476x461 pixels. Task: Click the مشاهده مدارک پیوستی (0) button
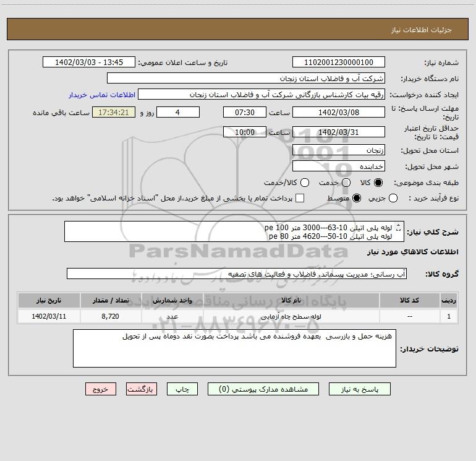pos(263,389)
